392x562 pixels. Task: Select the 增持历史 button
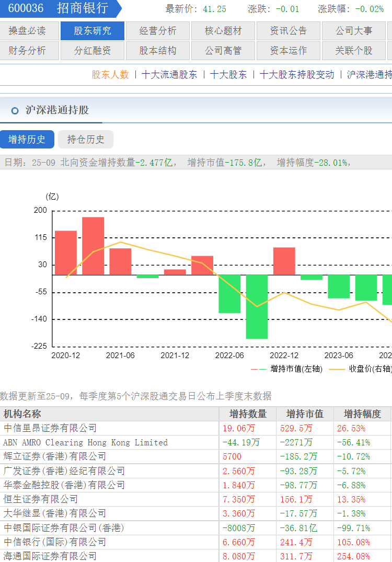pos(27,140)
